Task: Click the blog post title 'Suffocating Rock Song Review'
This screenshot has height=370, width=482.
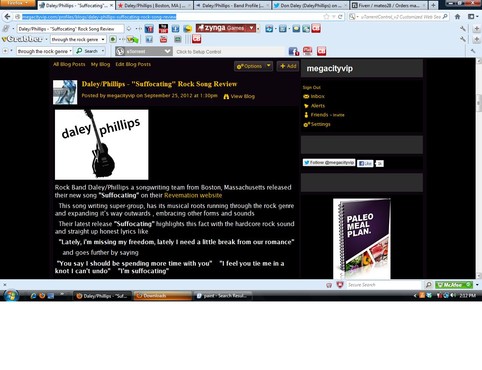Action: coord(159,84)
